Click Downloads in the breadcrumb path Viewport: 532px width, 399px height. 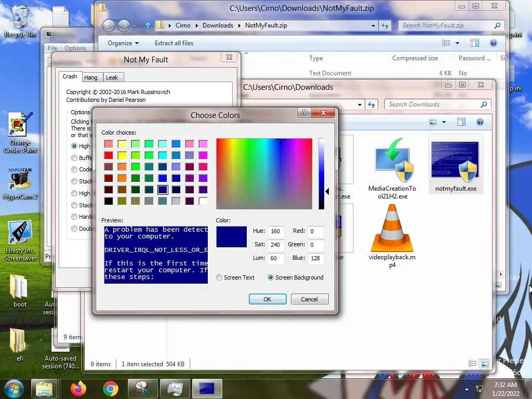[218, 25]
